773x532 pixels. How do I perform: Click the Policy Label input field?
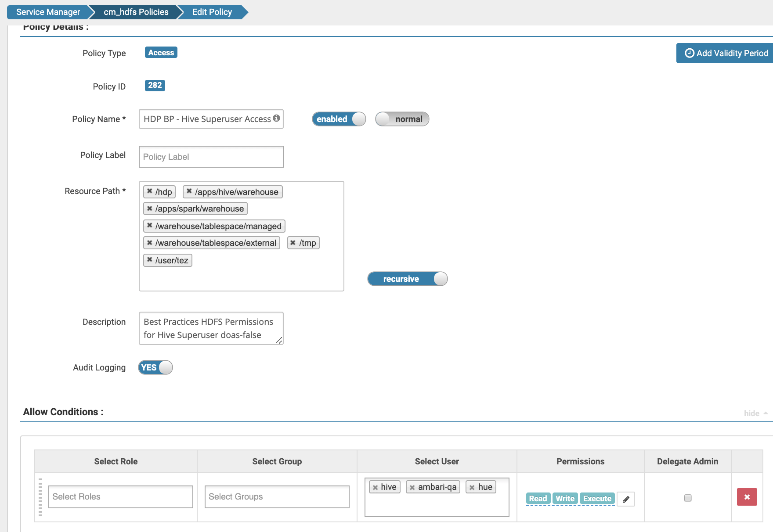pos(211,157)
